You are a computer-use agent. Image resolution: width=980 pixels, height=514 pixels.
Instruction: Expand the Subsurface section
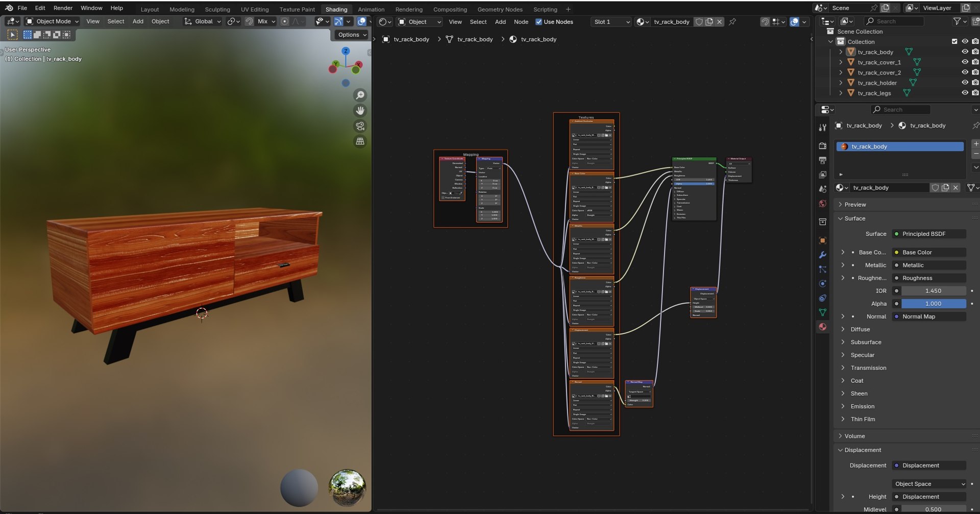tap(866, 342)
